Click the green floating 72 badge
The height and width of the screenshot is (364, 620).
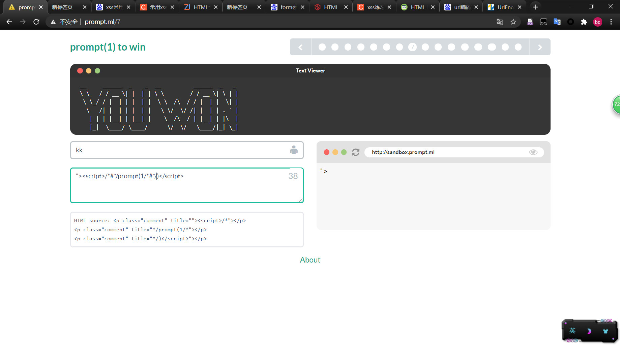pyautogui.click(x=616, y=104)
